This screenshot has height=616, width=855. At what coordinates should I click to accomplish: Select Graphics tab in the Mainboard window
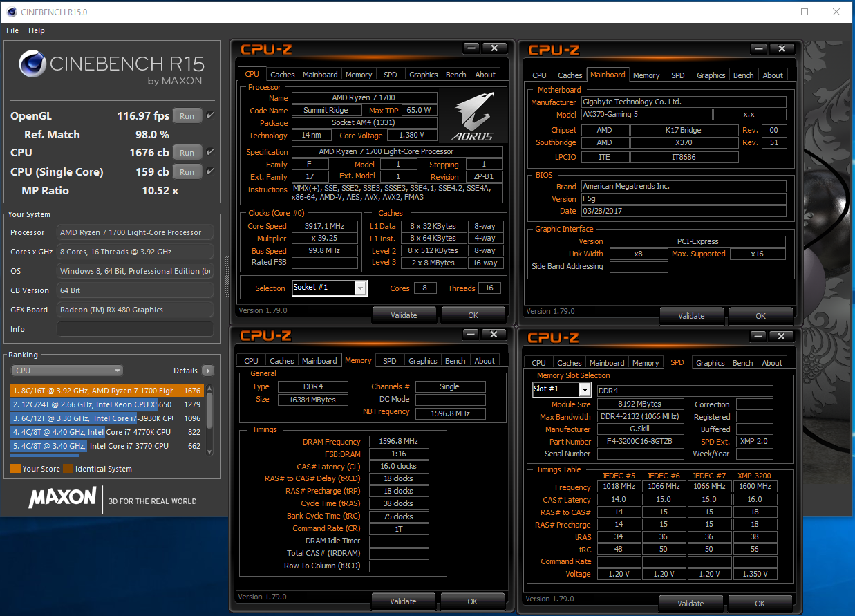[x=711, y=75]
